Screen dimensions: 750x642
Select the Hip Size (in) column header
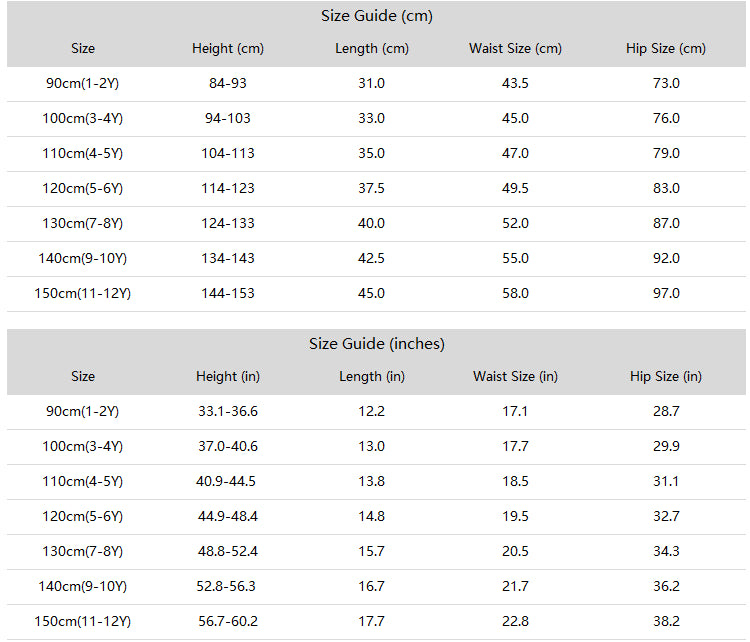point(666,376)
